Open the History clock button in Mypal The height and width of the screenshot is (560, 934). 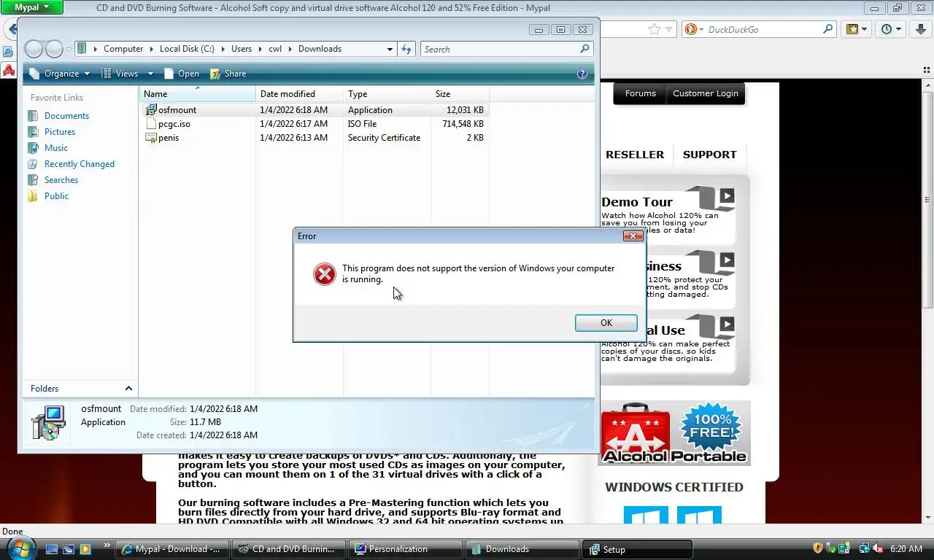pos(892,30)
